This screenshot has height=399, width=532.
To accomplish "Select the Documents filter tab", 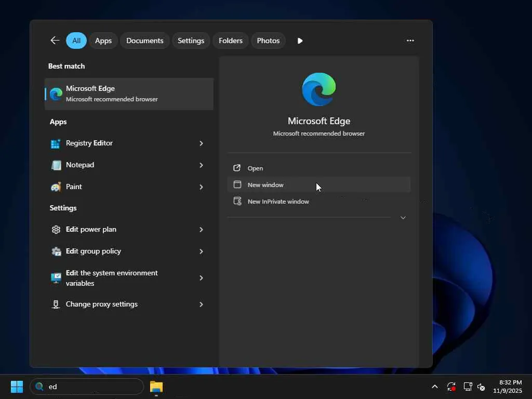I will point(144,41).
